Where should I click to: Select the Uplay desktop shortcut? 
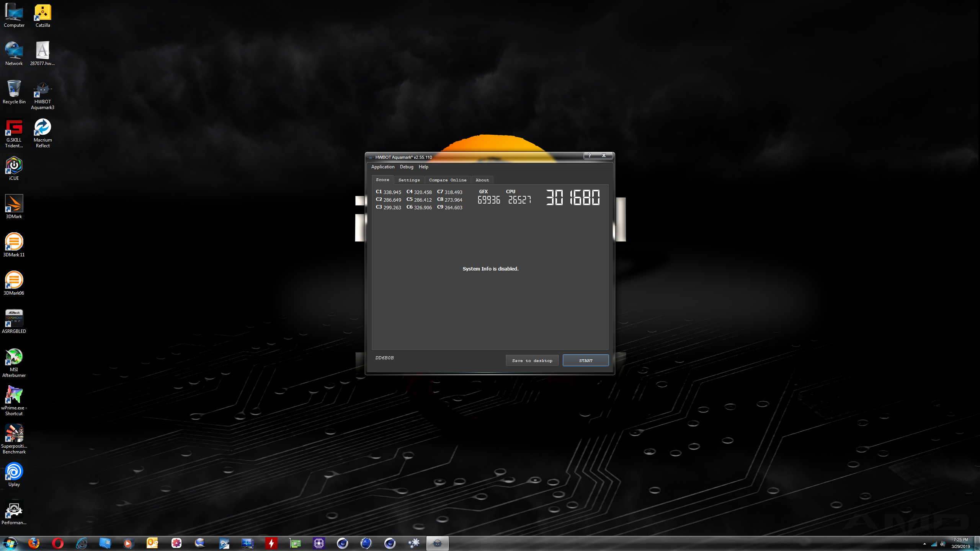14,475
